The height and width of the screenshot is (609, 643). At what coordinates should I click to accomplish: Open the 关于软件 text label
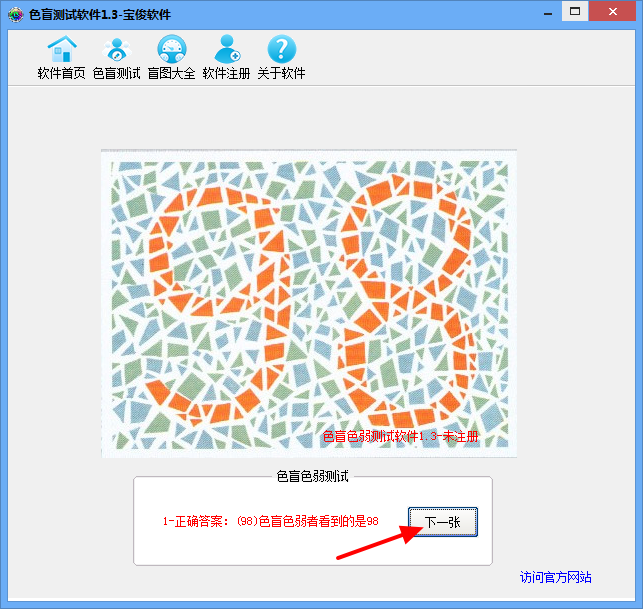click(281, 73)
